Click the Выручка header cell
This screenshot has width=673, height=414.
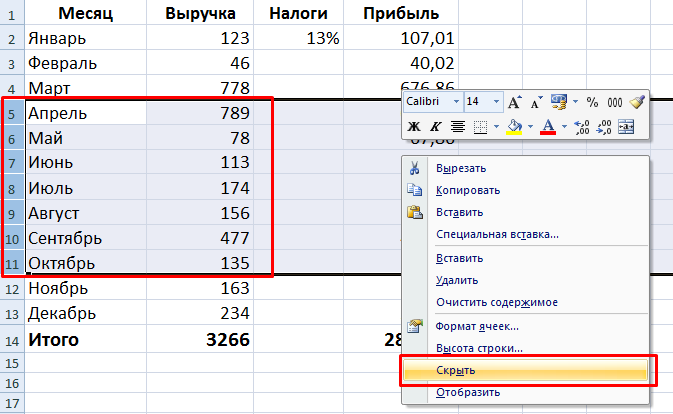pos(200,14)
